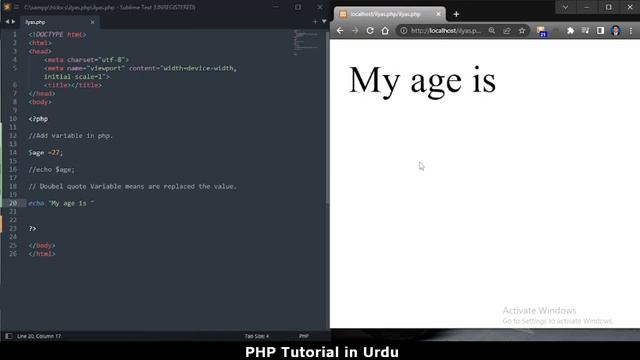View site information icon in address bar
Screen dimensions: 640x360
pyautogui.click(x=403, y=31)
